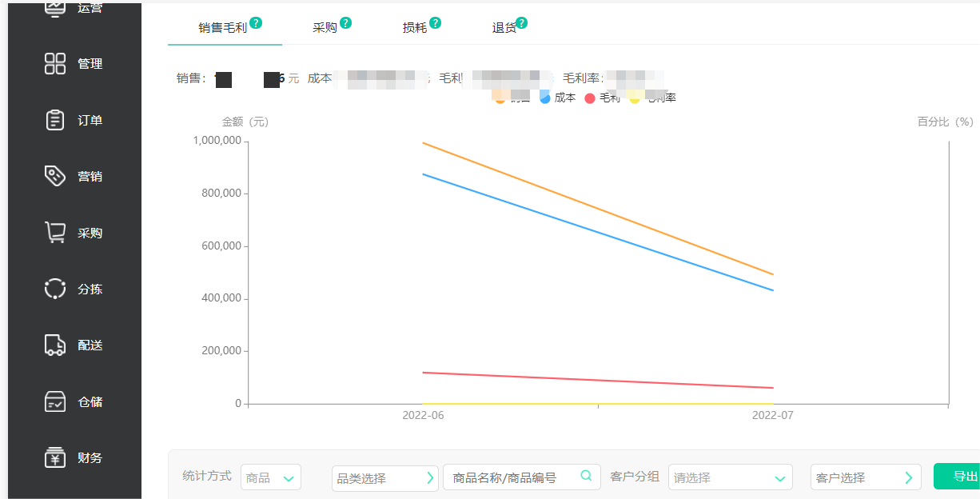Open the 仓储 warehouse section
The height and width of the screenshot is (499, 980).
tap(74, 401)
